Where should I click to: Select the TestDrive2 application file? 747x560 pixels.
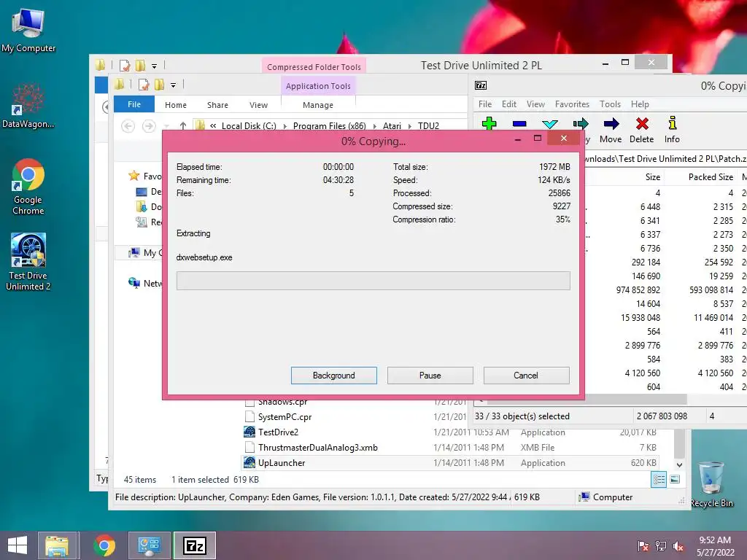point(450,432)
